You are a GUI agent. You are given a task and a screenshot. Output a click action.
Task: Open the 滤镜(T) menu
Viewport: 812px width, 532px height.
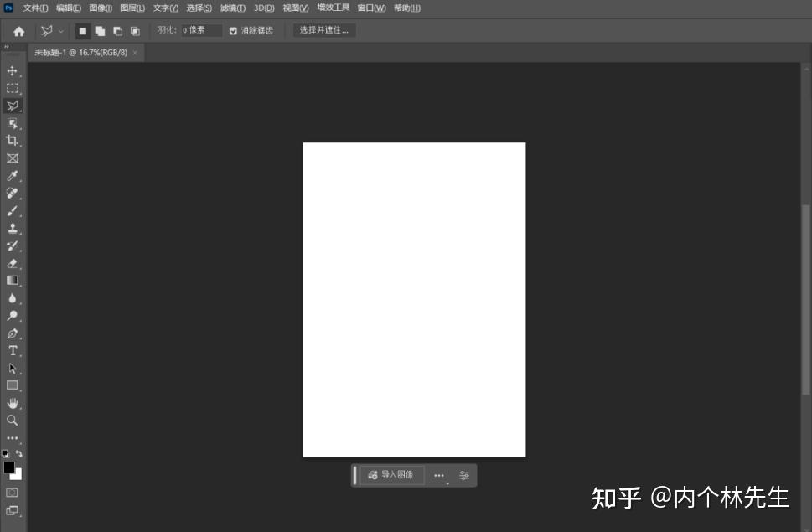(x=233, y=8)
